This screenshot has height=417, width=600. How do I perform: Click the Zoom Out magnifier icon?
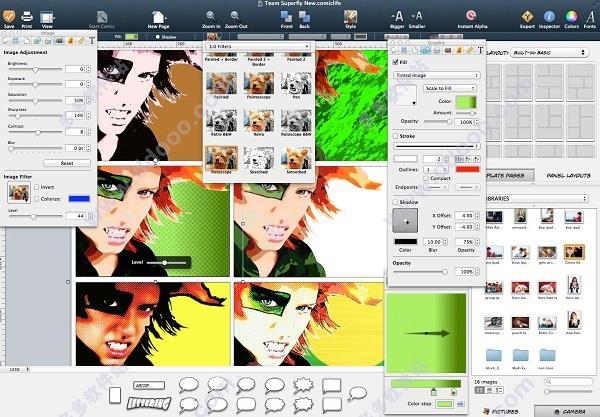235,17
